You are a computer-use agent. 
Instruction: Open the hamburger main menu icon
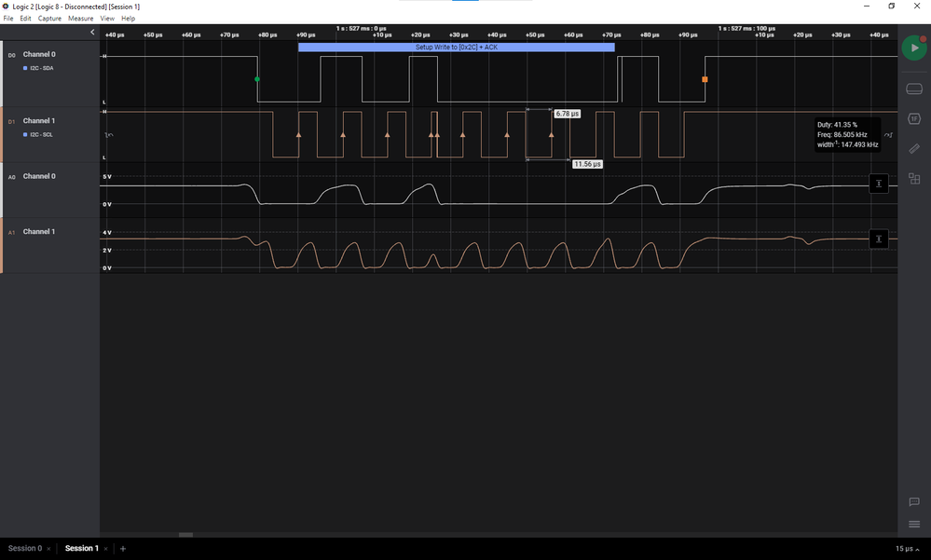coord(914,524)
